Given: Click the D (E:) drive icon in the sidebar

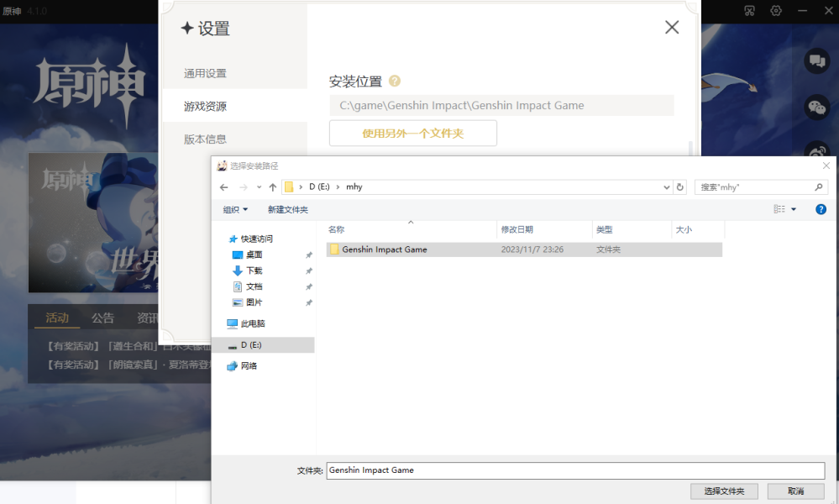Looking at the screenshot, I should pos(233,345).
